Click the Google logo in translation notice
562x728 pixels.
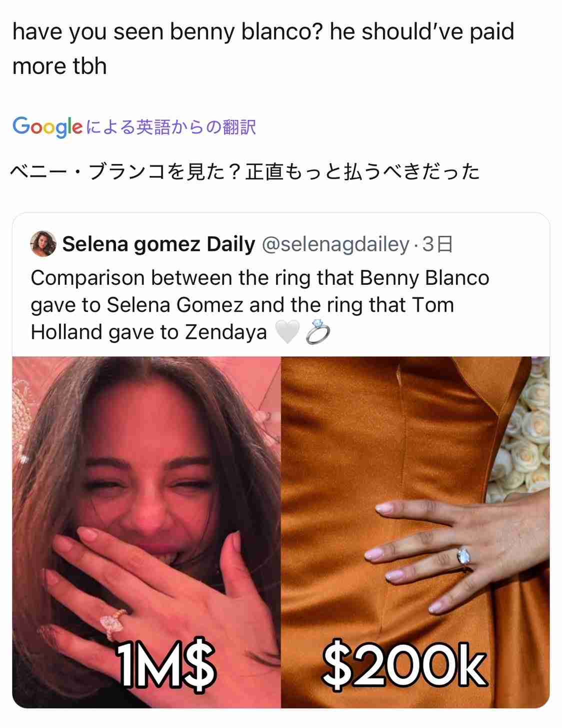47,127
